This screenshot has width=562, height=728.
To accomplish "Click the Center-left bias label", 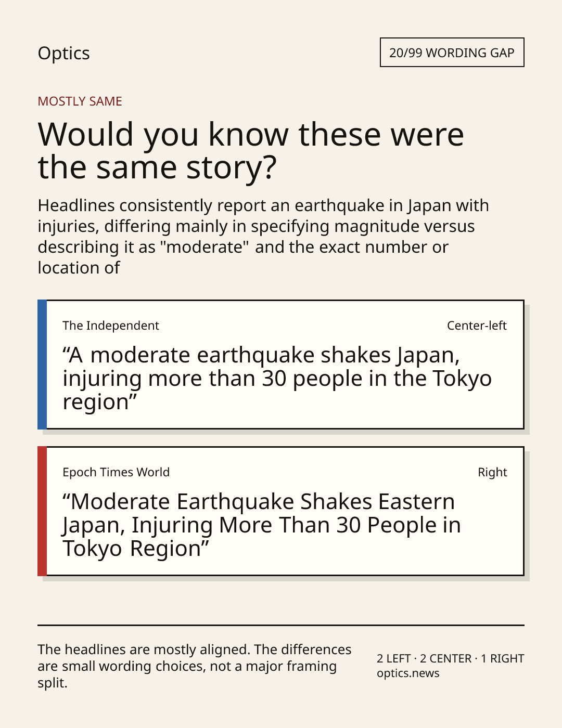I will pos(477,326).
